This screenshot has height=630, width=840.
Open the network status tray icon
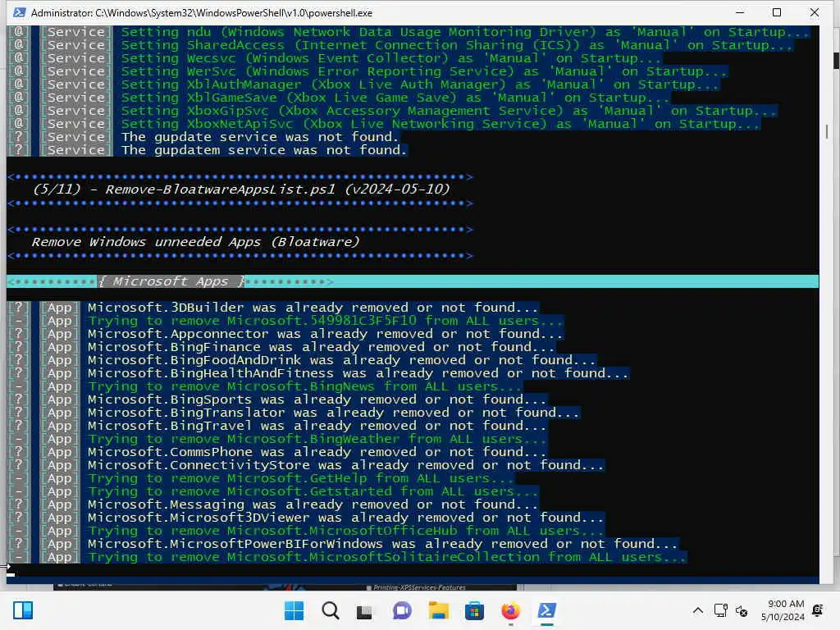pos(720,610)
